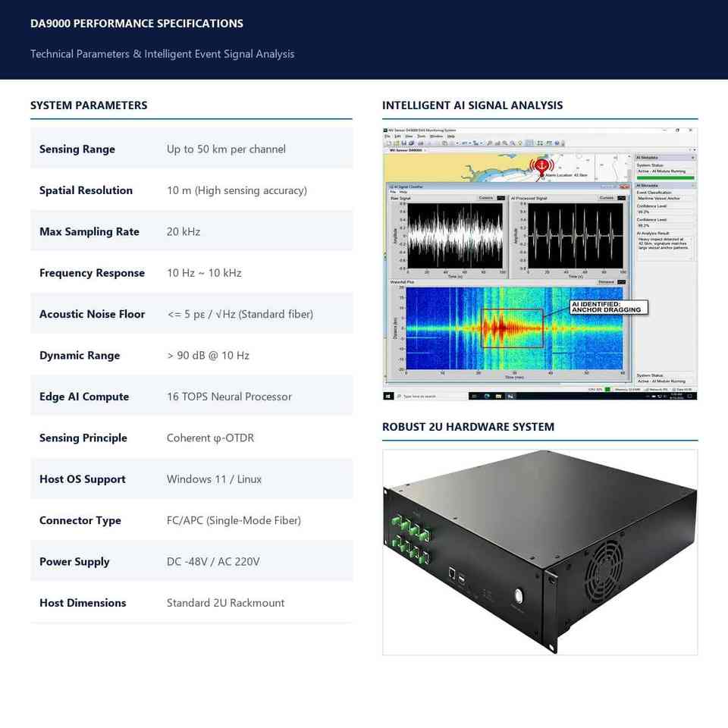Open the Windows Start button in the screenshot
The width and height of the screenshot is (728, 728).
click(x=388, y=396)
